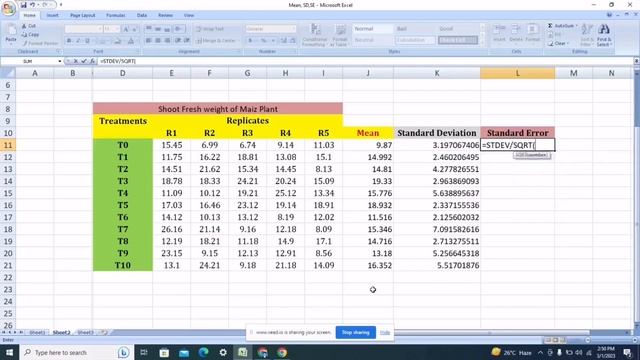Screen dimensions: 640x360
Task: Cancel formula entry with X button
Action: (76, 61)
